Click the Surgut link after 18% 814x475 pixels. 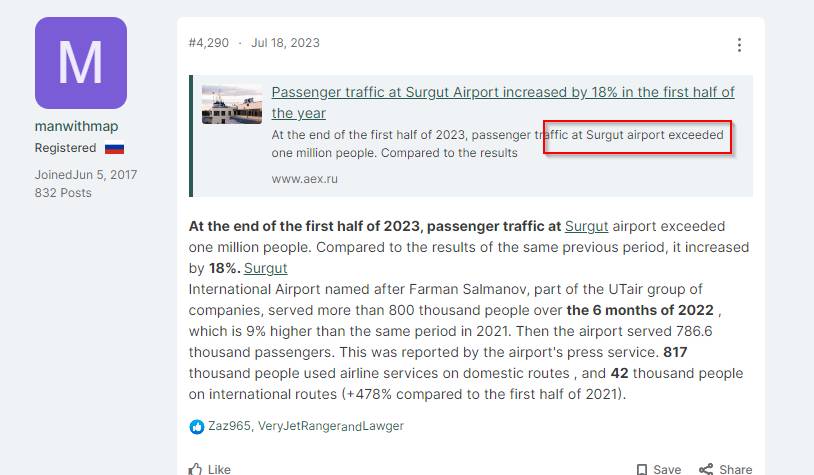coord(265,268)
